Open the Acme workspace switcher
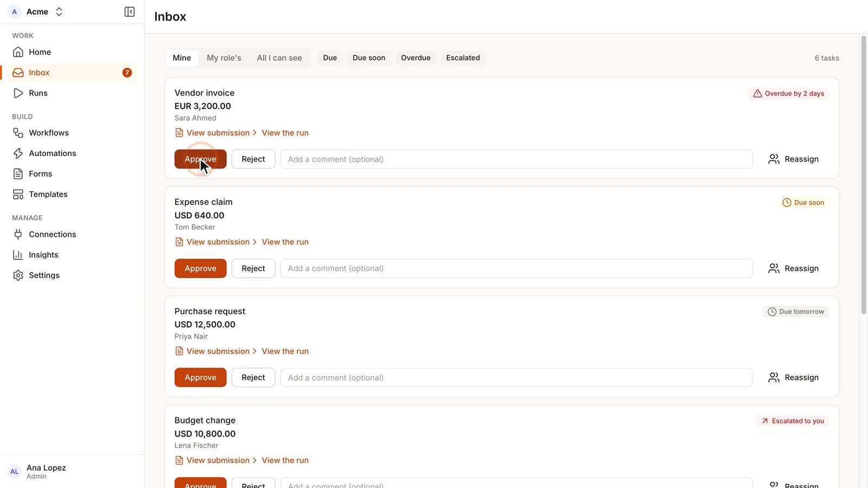The height and width of the screenshot is (488, 868). pyautogui.click(x=36, y=12)
